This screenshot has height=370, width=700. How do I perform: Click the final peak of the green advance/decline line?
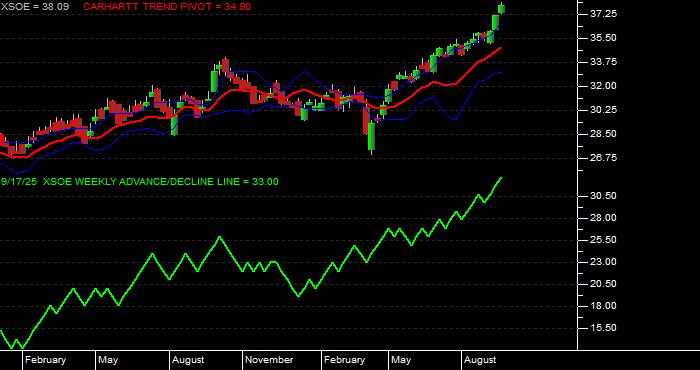click(x=501, y=178)
